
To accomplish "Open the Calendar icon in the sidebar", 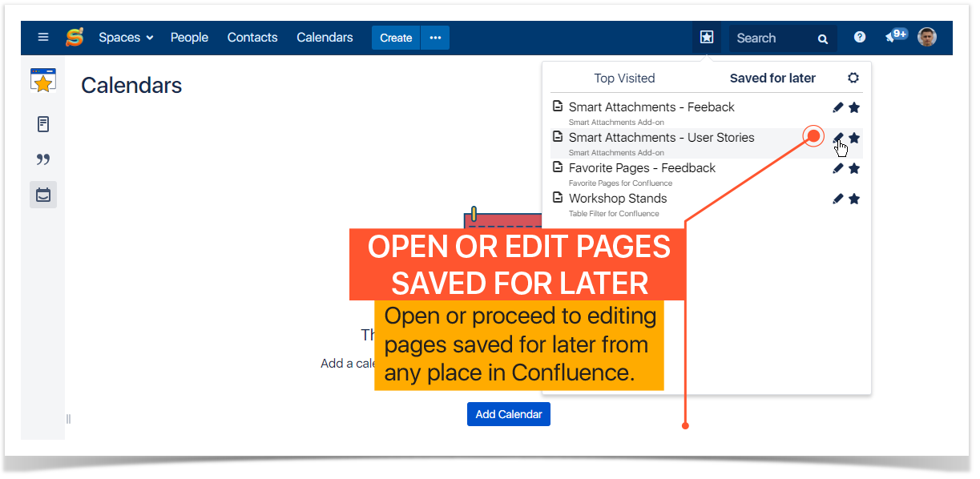I will click(43, 195).
